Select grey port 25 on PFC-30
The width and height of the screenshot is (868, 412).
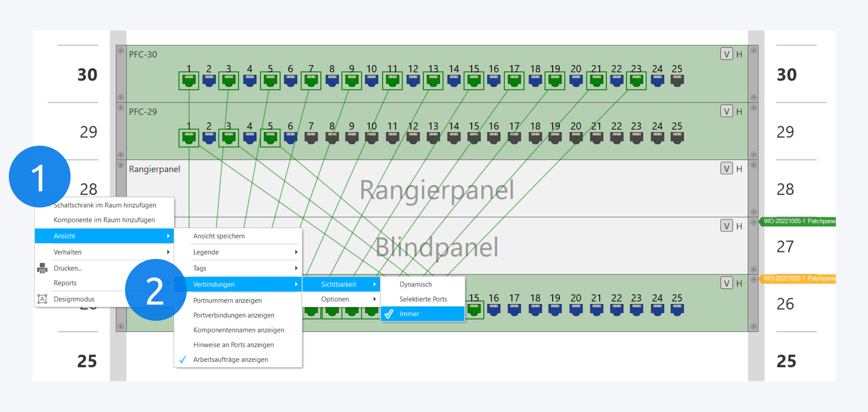coord(677,80)
